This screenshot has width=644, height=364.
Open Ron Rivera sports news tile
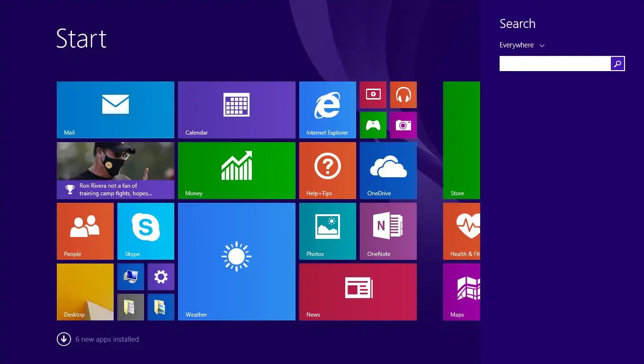click(x=116, y=171)
